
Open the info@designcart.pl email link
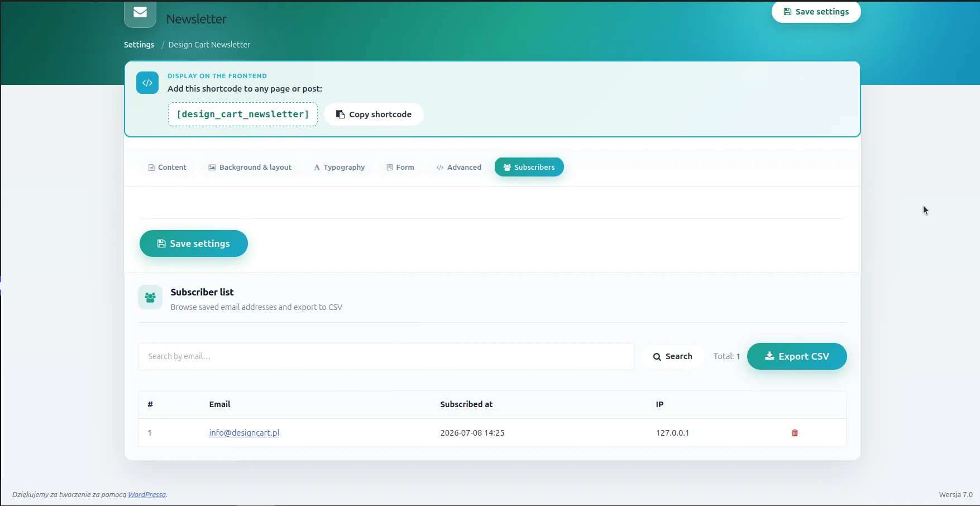point(244,433)
